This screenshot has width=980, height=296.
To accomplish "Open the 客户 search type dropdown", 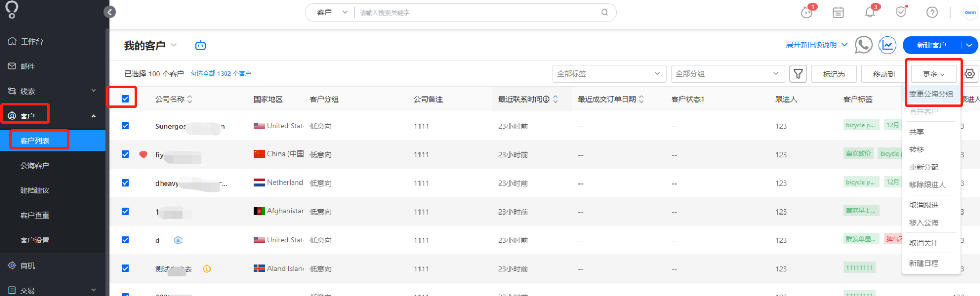I will [332, 12].
